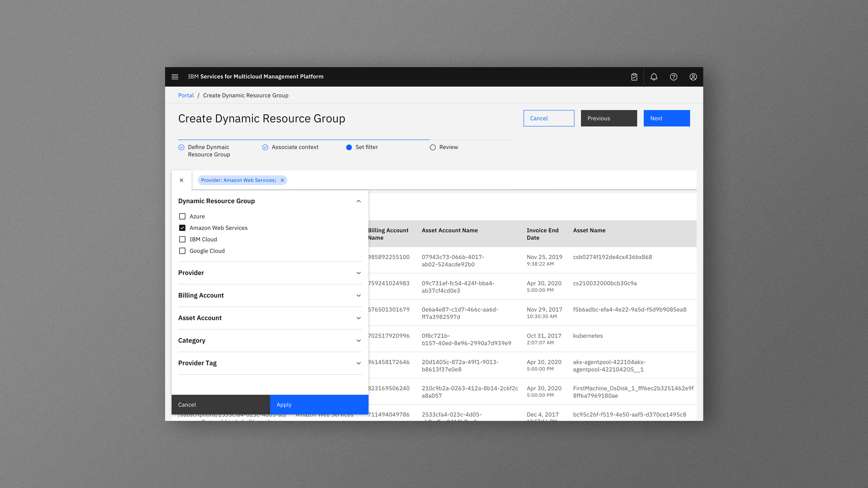This screenshot has width=868, height=488.
Task: Click the Asset Account Name column header
Action: point(450,230)
